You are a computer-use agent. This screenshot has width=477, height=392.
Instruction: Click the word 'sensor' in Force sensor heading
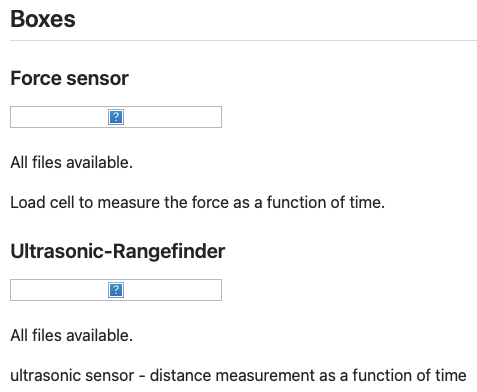coord(98,79)
